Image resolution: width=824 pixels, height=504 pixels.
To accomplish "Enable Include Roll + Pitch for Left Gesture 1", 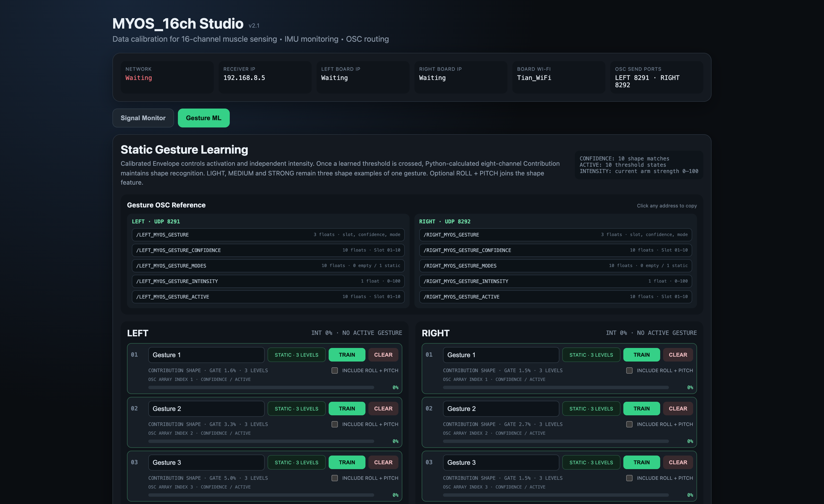I will point(334,370).
